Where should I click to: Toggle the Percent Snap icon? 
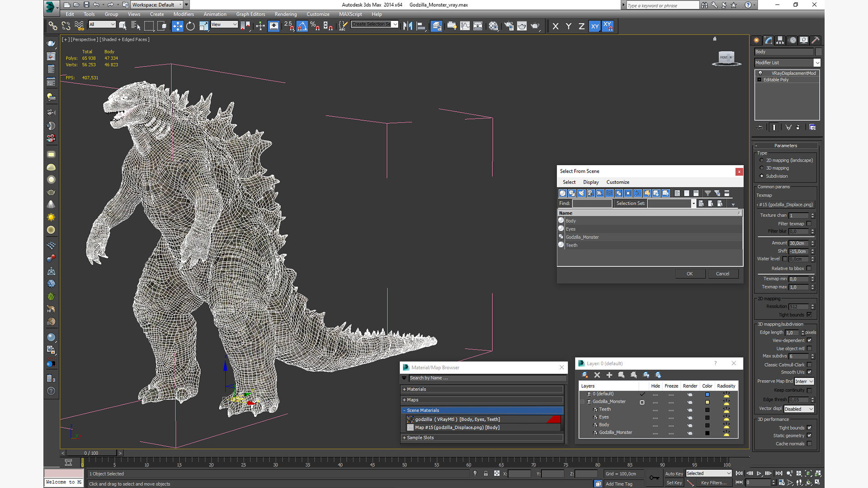[315, 26]
